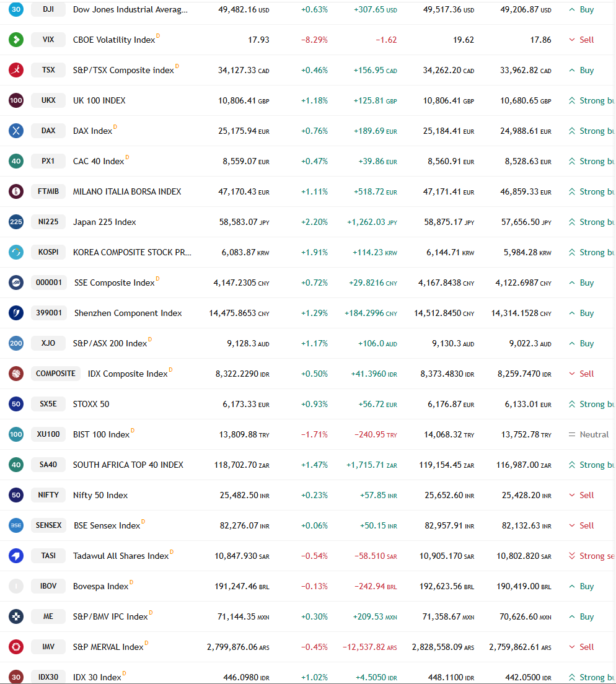The image size is (616, 684).
Task: Open UK 100 INDEX link
Action: coord(99,100)
